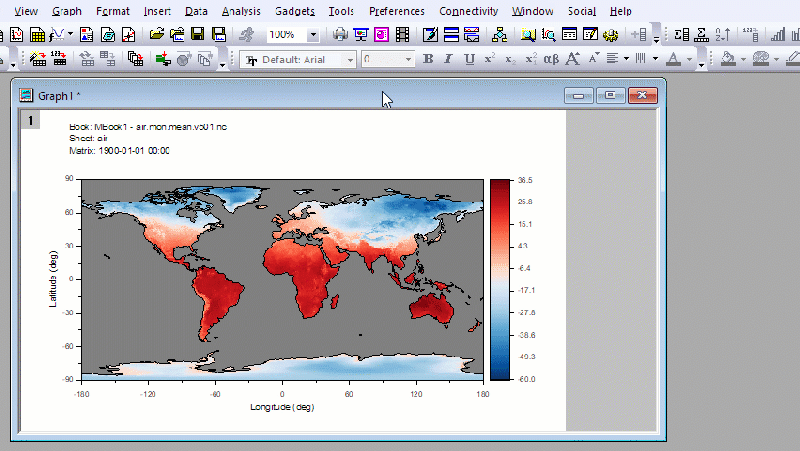
Task: Click layer 1 button in Graph1
Action: [x=31, y=121]
